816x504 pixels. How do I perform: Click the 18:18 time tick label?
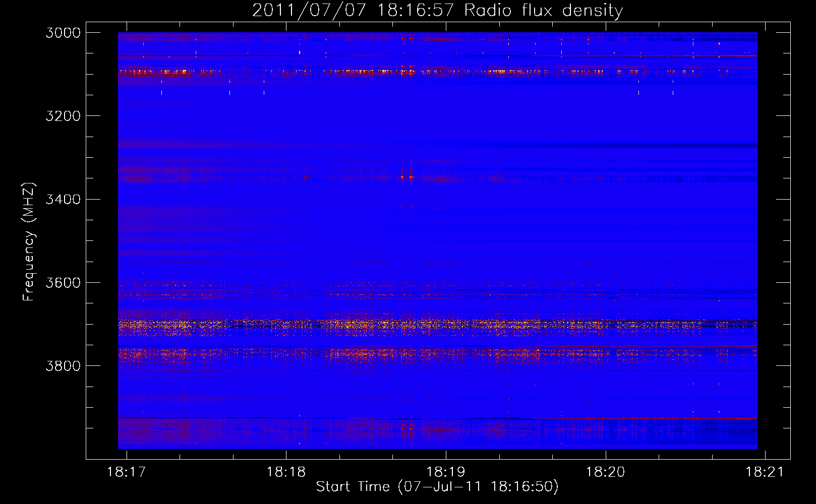pos(286,472)
